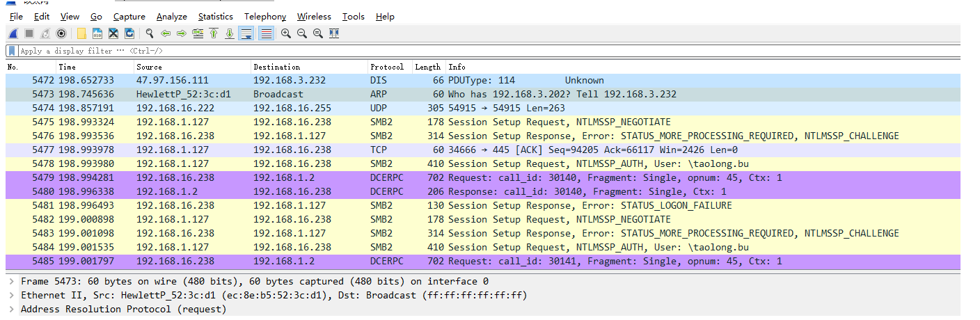Toggle auto-scroll during live capture
The height and width of the screenshot is (320, 980).
[x=246, y=33]
